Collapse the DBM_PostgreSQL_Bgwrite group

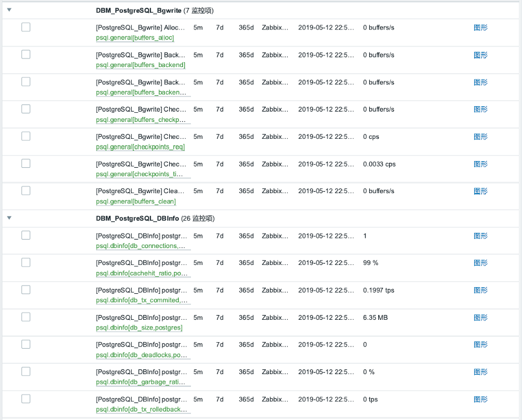[x=9, y=10]
